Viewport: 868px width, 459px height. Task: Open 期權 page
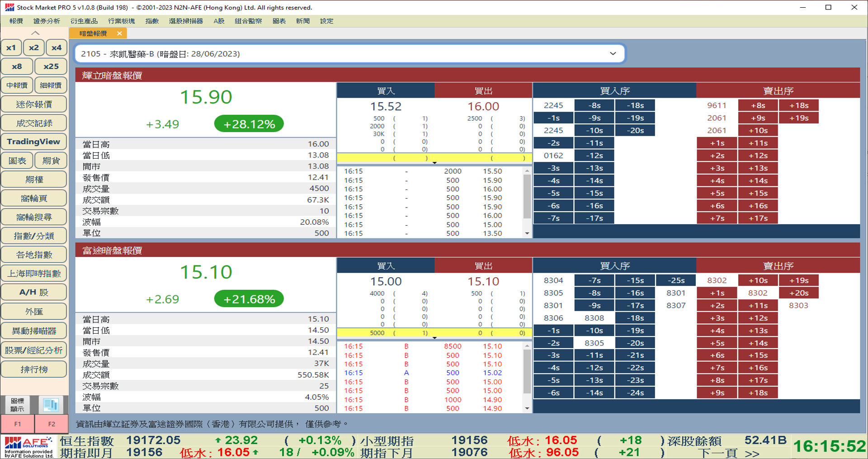click(34, 180)
